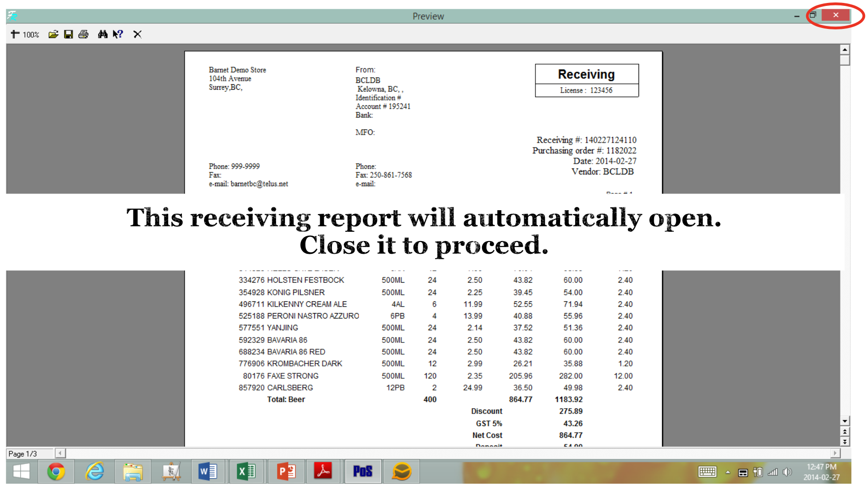Switch to the PoS app on taskbar

coord(363,472)
